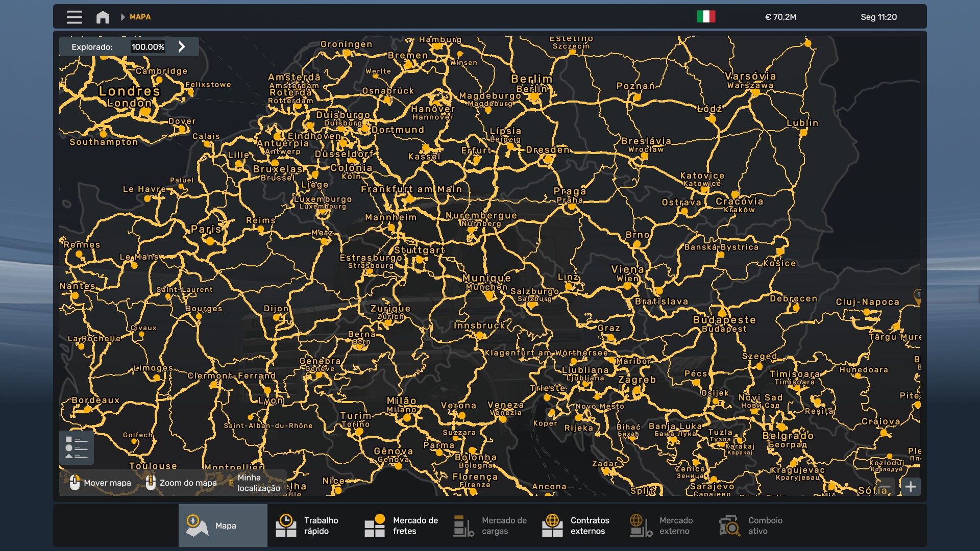Viewport: 980px width, 551px height.
Task: Click the Italian flag icon
Action: (706, 17)
